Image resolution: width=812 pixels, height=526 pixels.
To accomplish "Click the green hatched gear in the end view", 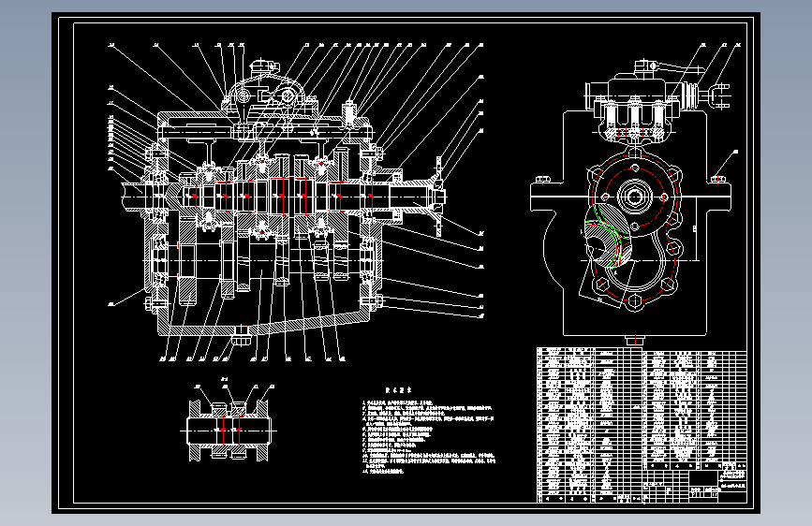I will point(608,237).
